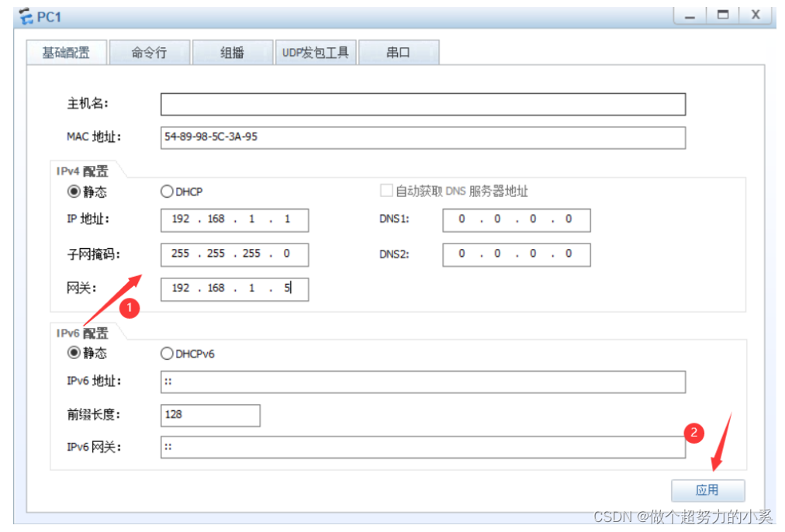The image size is (785, 532).
Task: Click the MAC 地址 field
Action: coord(423,137)
